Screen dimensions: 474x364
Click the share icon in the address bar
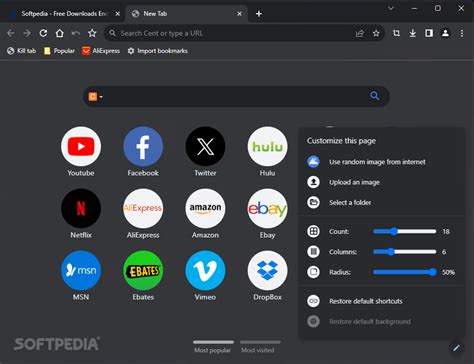[x=360, y=33]
